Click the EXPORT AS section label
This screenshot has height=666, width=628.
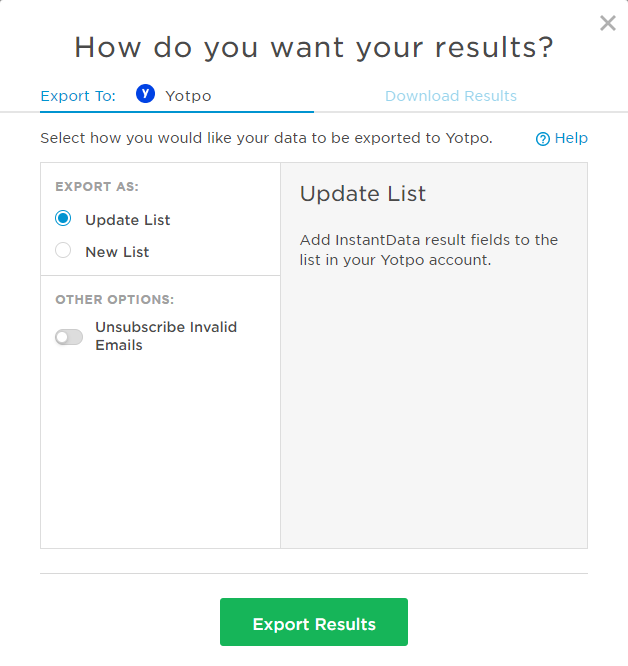coord(97,187)
